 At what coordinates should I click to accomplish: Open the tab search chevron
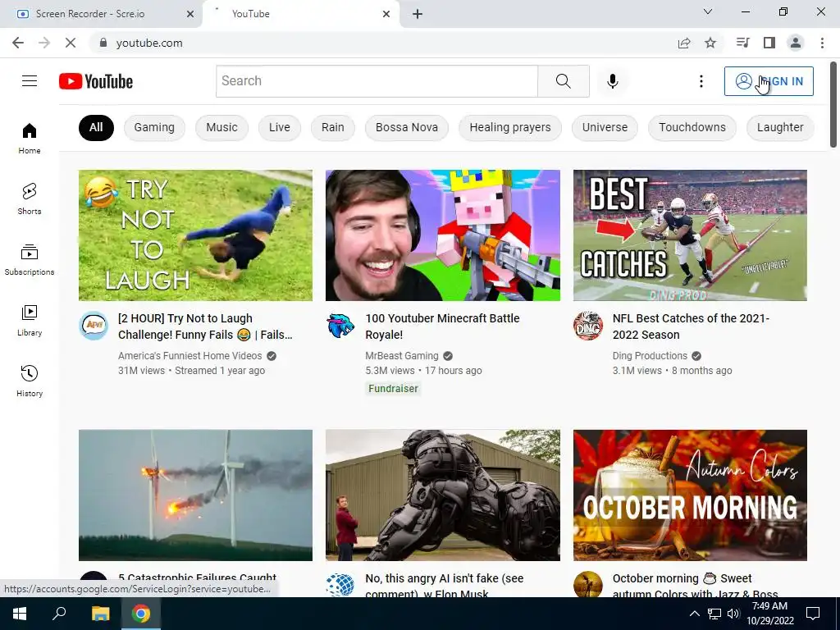tap(708, 11)
